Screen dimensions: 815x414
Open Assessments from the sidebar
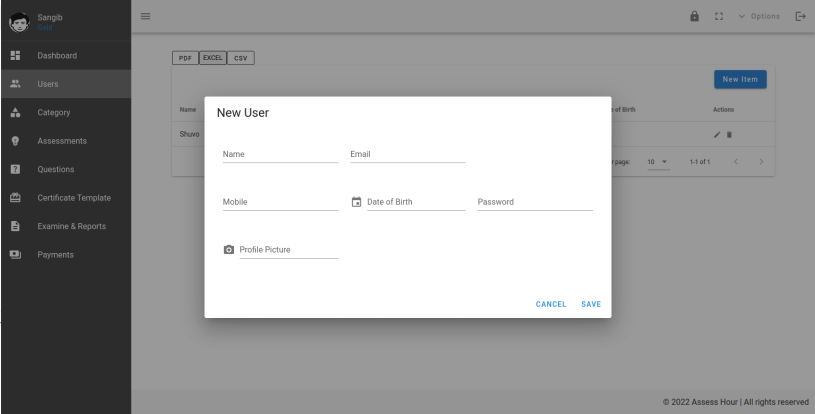(x=62, y=141)
